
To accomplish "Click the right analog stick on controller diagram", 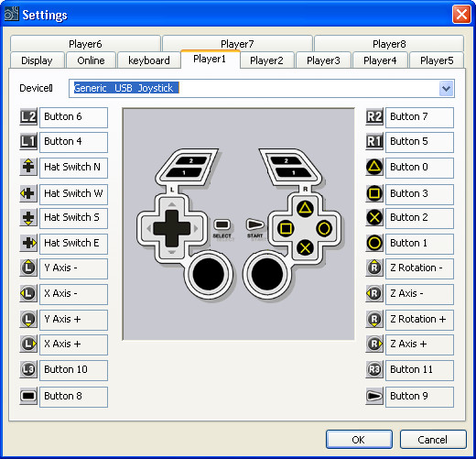I will (x=267, y=274).
